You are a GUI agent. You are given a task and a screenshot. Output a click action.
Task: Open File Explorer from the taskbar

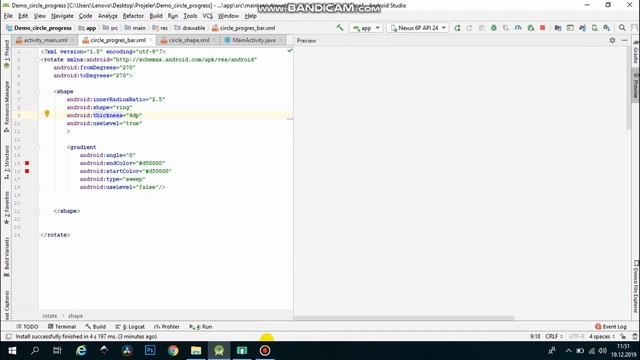pyautogui.click(x=196, y=351)
